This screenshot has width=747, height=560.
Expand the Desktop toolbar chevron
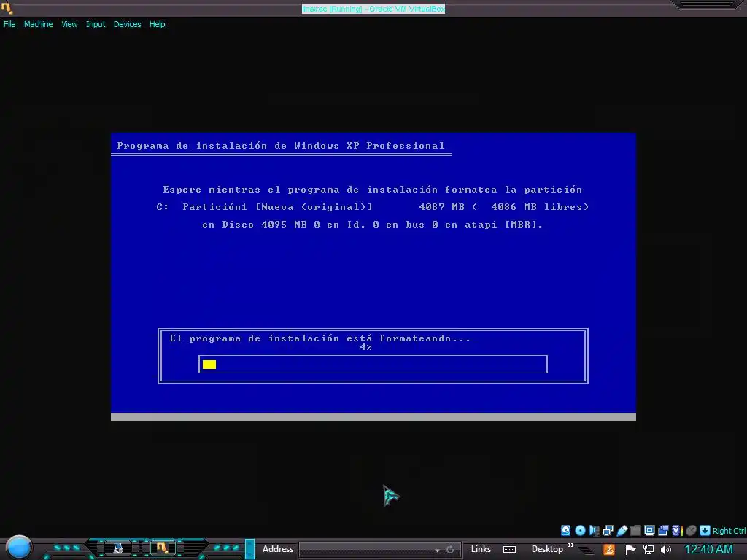(570, 545)
